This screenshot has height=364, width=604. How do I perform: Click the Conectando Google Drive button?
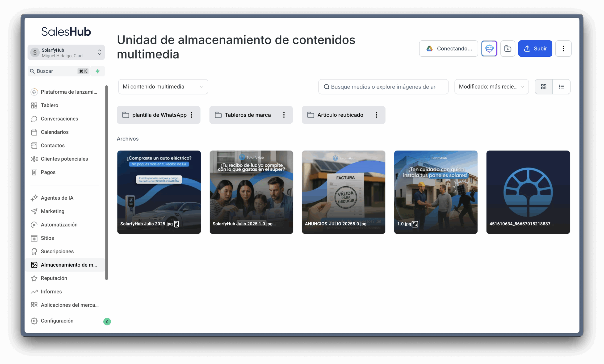(448, 49)
